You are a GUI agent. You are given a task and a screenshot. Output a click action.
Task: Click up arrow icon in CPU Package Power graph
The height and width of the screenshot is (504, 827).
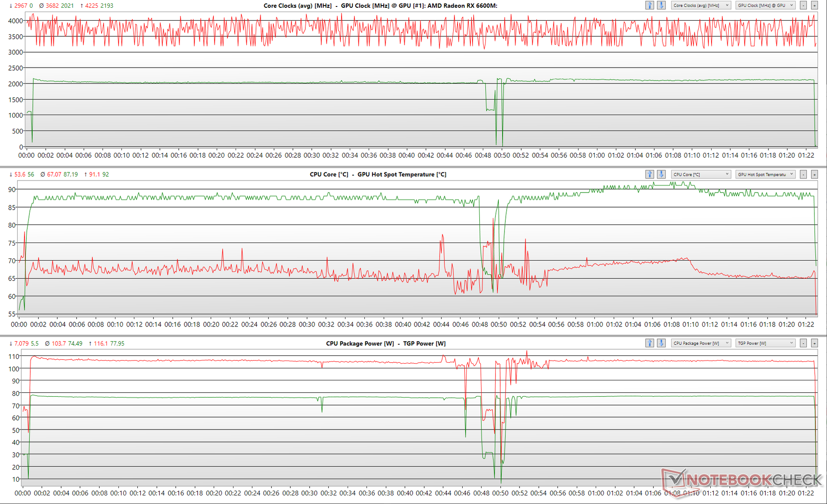tap(650, 343)
